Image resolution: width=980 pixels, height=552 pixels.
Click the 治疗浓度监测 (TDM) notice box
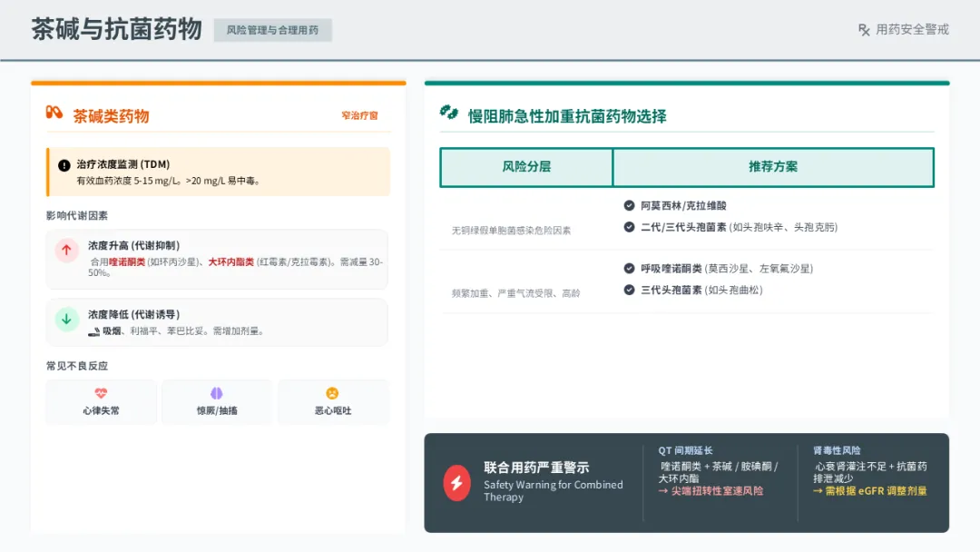[x=218, y=172]
